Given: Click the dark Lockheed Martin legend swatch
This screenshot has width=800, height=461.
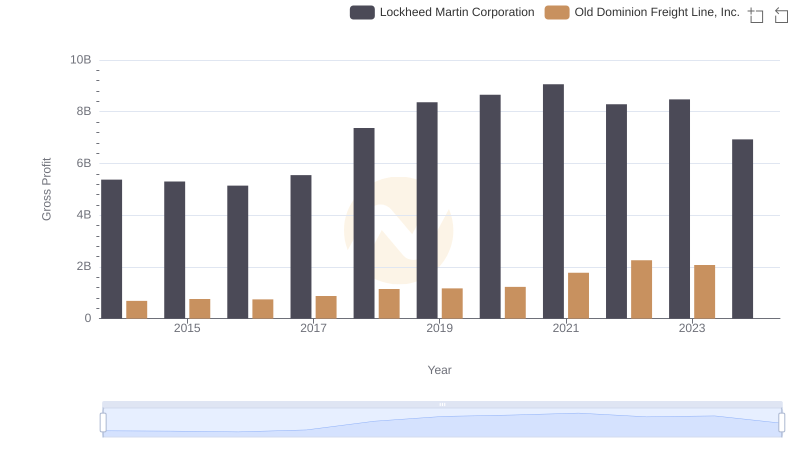Looking at the screenshot, I should 362,12.
